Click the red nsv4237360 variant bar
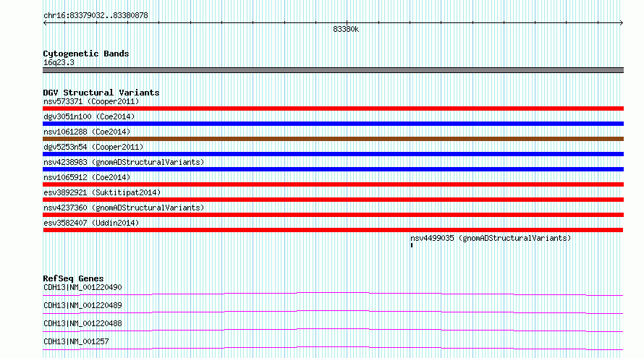This screenshot has width=644, height=358. 333,215
